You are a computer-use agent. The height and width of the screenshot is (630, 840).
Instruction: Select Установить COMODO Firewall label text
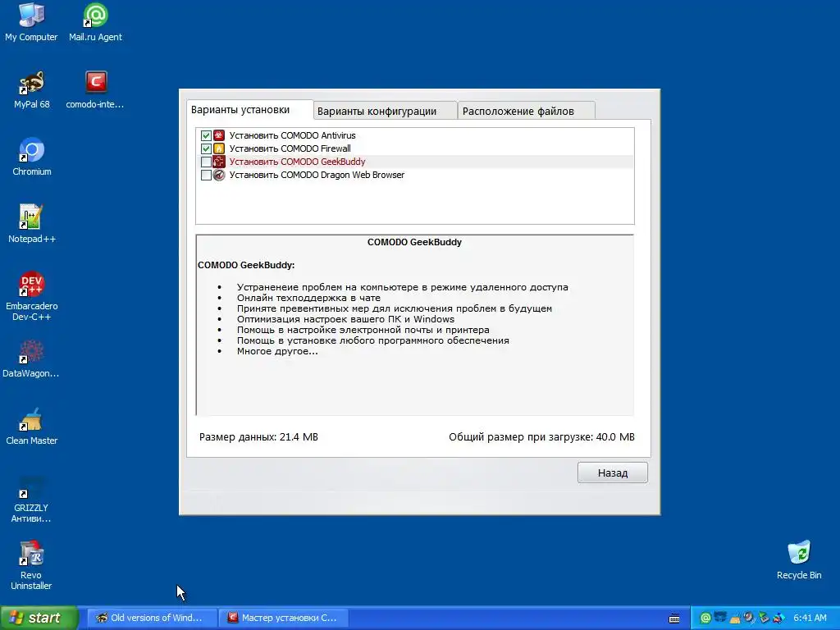(290, 148)
